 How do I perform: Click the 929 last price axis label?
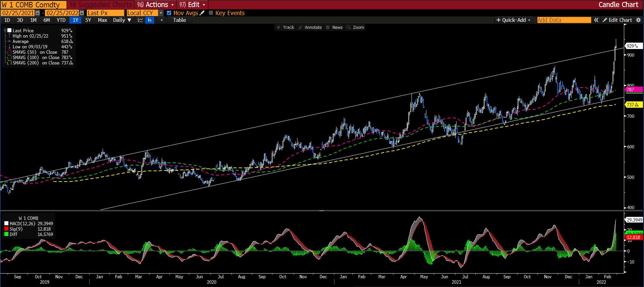[x=633, y=46]
